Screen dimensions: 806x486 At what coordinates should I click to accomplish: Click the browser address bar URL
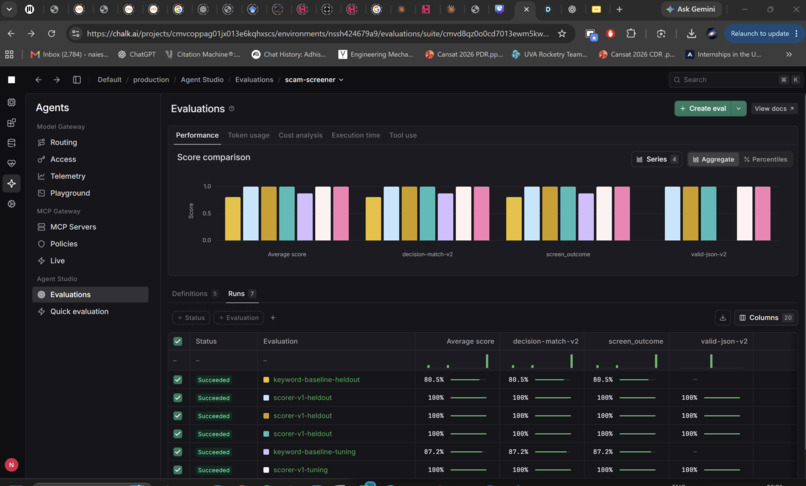click(x=317, y=33)
